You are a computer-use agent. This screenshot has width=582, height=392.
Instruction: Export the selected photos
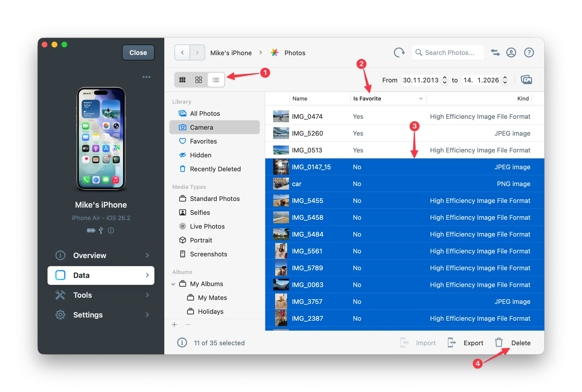click(x=473, y=343)
